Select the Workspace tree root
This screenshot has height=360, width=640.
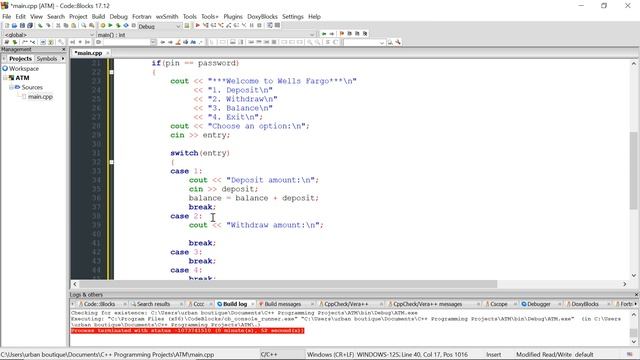24,69
